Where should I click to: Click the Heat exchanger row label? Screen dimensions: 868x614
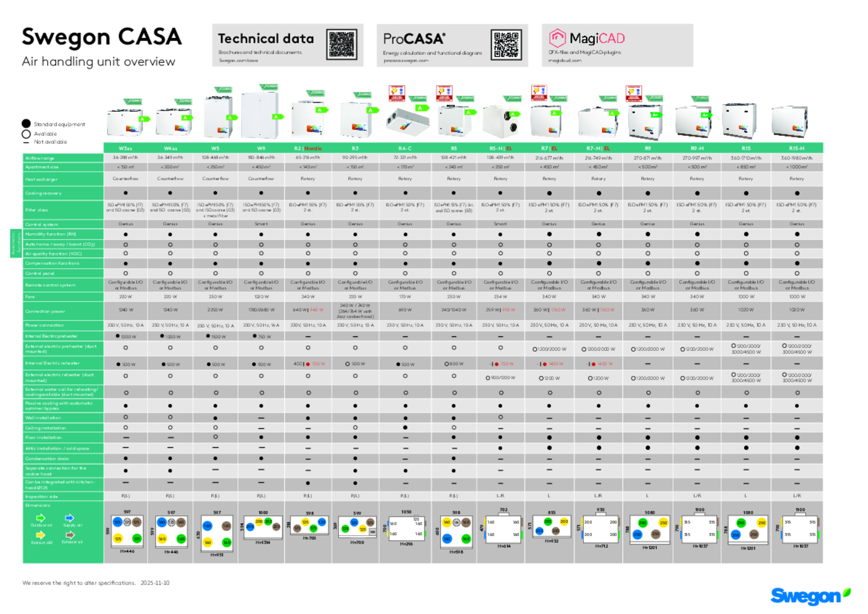[41, 179]
